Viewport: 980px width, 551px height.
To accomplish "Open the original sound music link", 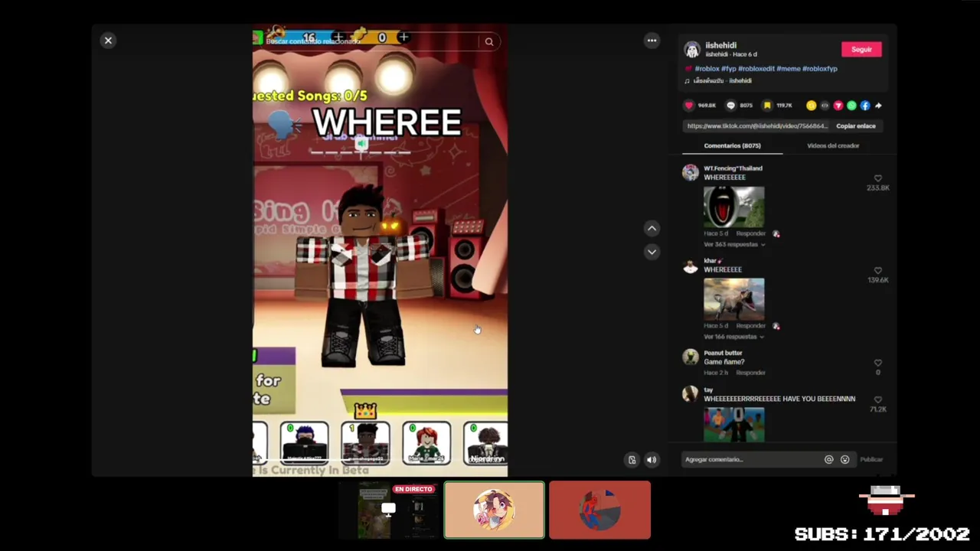I will tap(721, 80).
